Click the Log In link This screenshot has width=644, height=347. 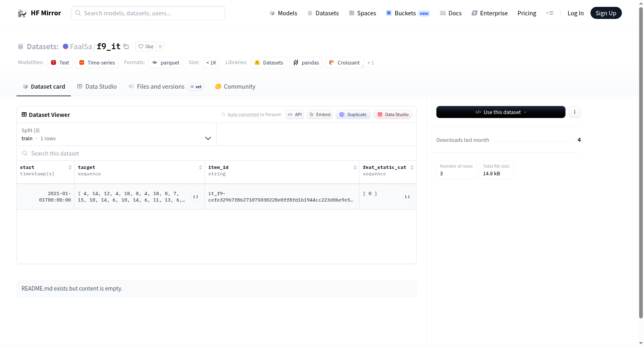pyautogui.click(x=576, y=13)
